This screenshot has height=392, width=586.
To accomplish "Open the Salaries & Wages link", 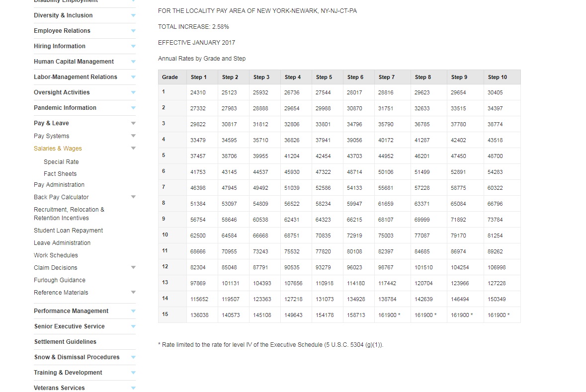I will tap(58, 149).
